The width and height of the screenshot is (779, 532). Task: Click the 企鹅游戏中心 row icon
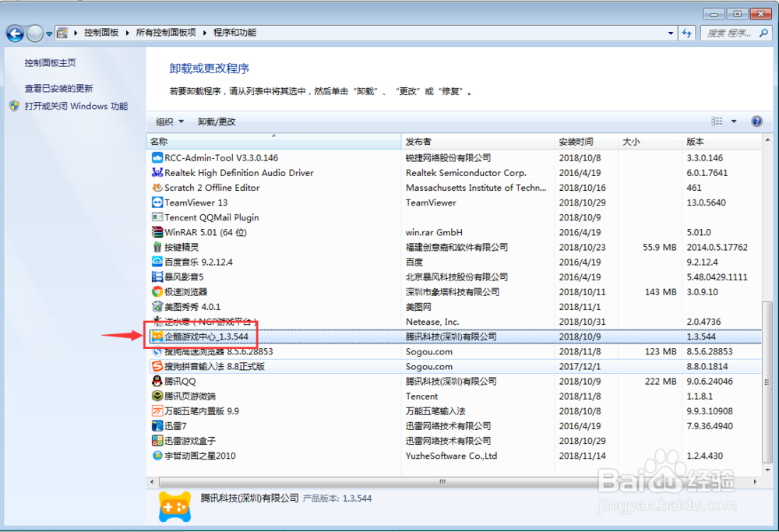pos(157,336)
